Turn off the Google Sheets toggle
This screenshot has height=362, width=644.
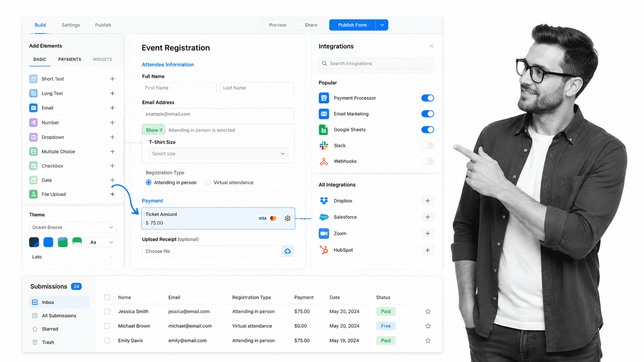pyautogui.click(x=428, y=130)
